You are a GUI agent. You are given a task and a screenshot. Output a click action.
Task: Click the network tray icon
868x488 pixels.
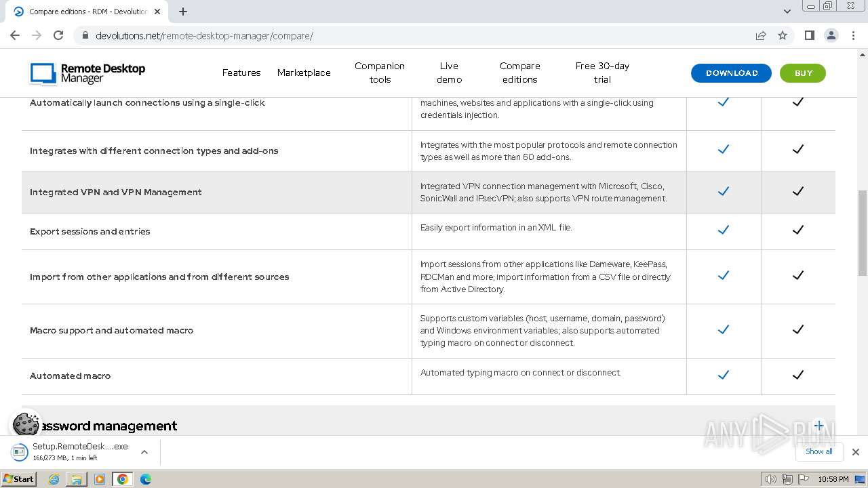(787, 479)
